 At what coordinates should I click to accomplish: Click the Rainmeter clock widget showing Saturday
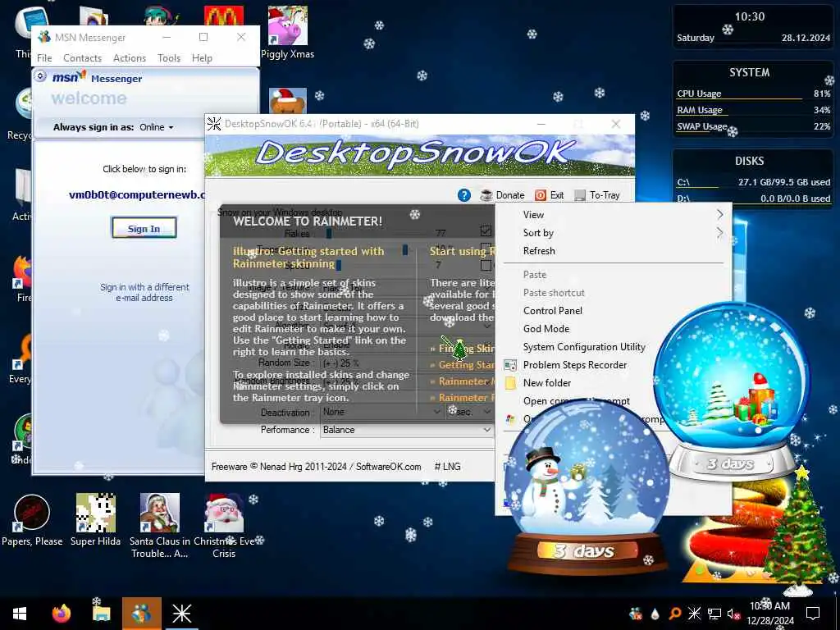click(x=753, y=27)
